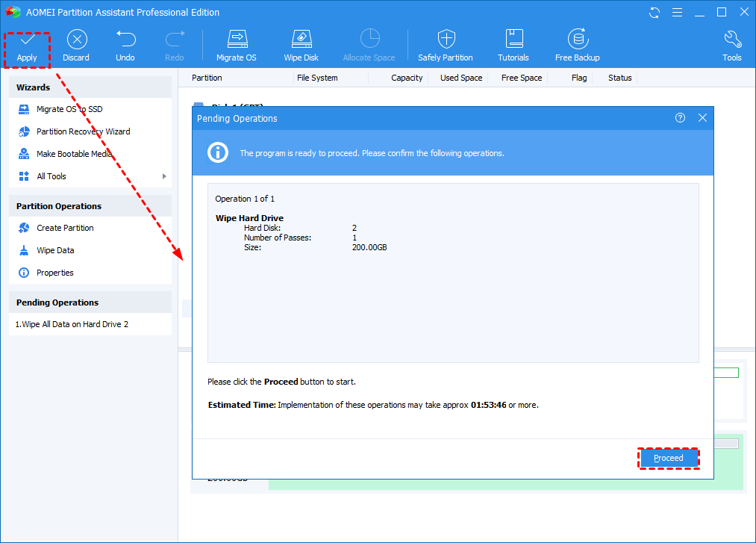Click the info icon in the dialog banner
Viewport: 756px width, 543px height.
(218, 152)
